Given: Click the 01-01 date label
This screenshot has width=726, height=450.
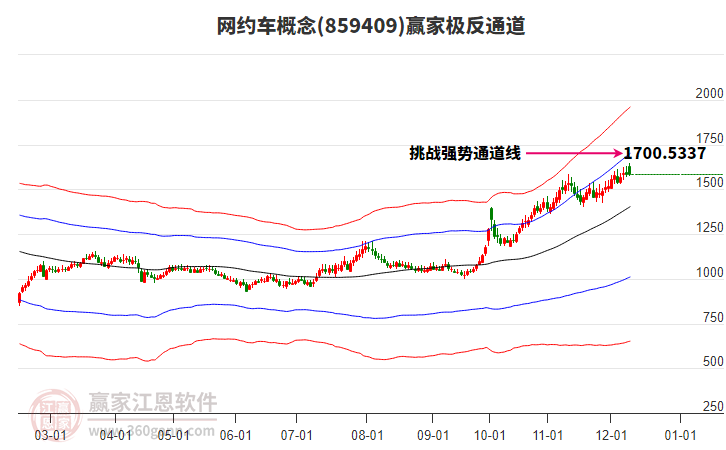Looking at the screenshot, I should [680, 436].
